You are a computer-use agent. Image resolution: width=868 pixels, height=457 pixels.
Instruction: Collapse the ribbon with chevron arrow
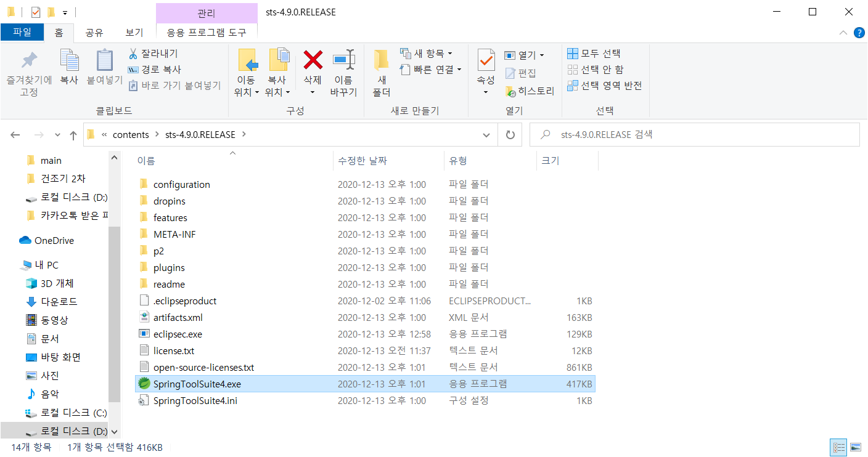pos(843,33)
